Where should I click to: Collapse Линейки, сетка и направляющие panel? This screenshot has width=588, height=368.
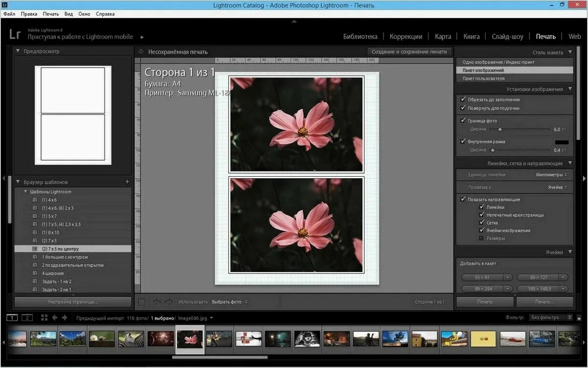coord(569,163)
